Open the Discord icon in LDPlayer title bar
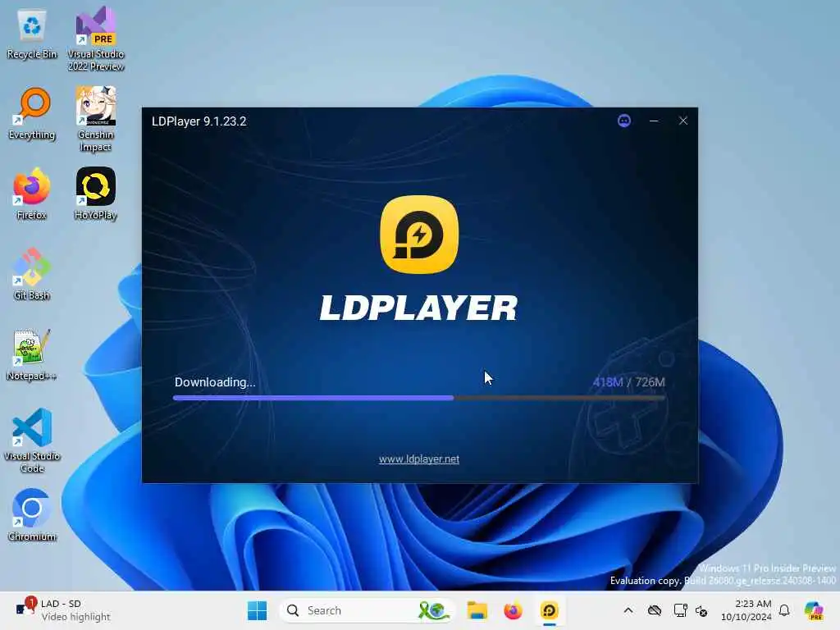The image size is (840, 630). [x=624, y=121]
